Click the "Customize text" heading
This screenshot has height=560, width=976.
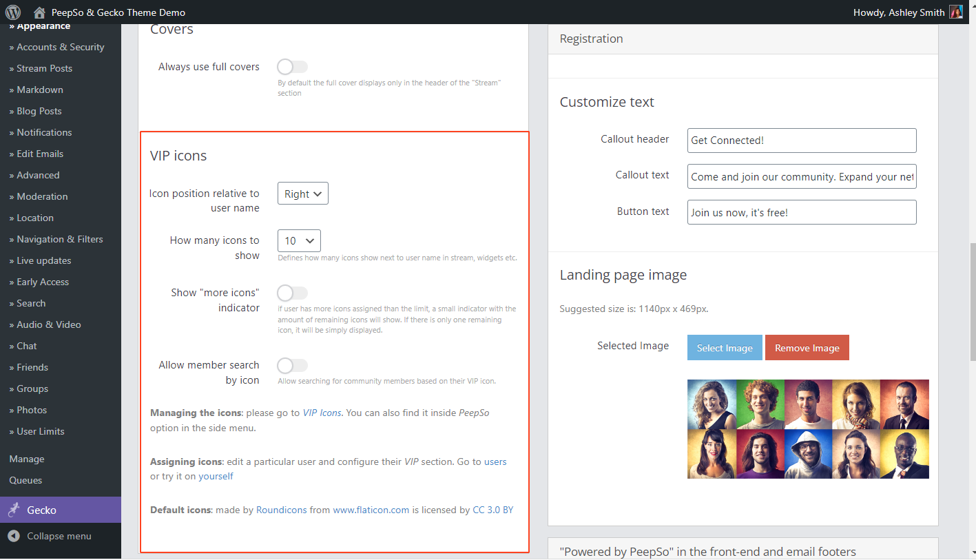607,102
